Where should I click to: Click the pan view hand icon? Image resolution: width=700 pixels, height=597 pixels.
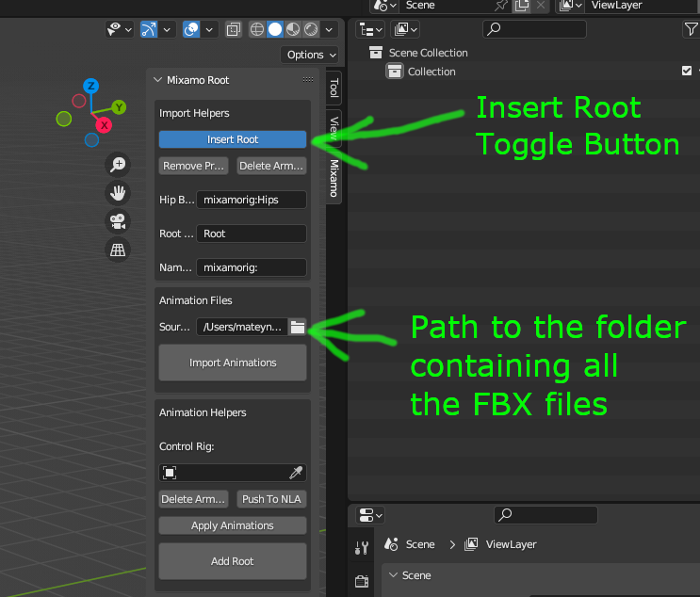coord(118,193)
